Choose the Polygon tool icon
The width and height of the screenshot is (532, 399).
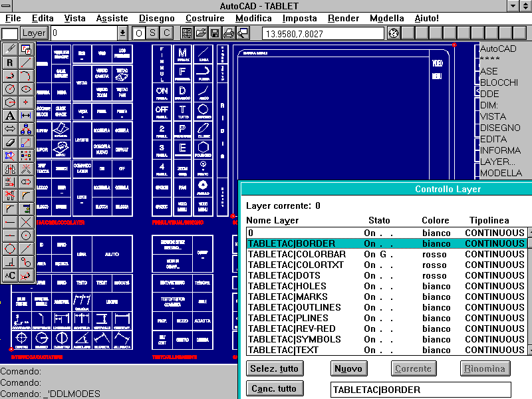pos(10,102)
